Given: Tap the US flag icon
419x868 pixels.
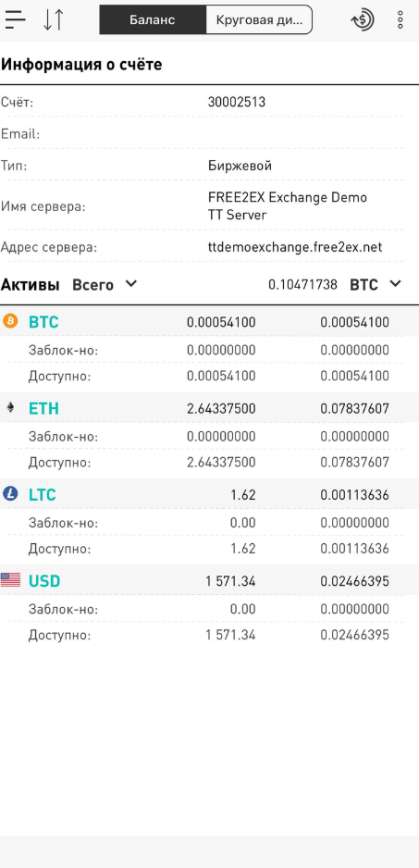Looking at the screenshot, I should pyautogui.click(x=10, y=580).
